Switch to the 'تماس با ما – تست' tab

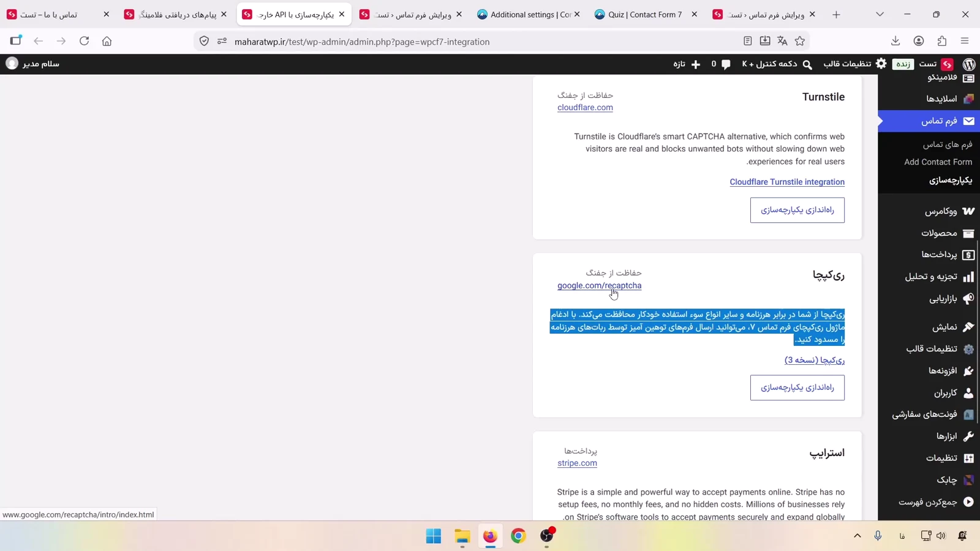58,14
